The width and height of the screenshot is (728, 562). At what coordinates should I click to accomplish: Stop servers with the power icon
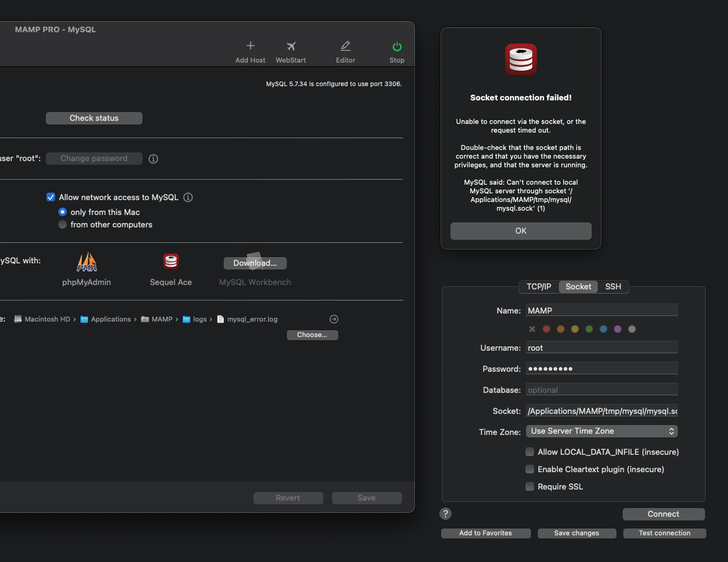(397, 46)
